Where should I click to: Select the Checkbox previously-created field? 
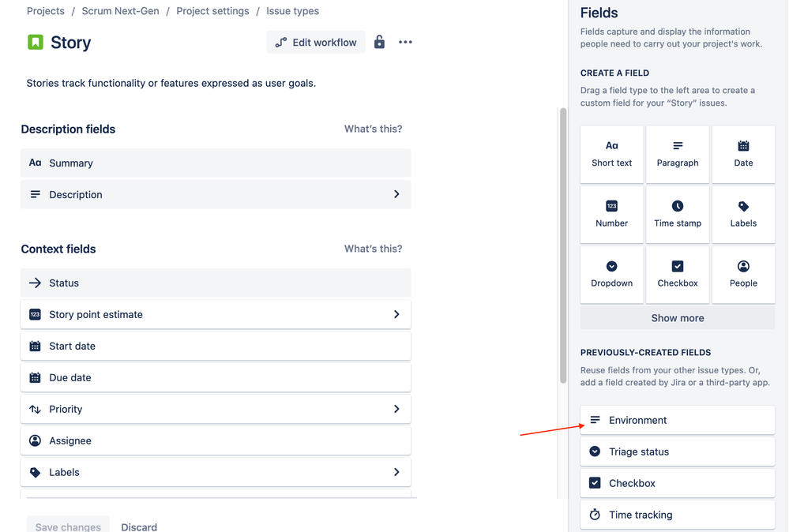tap(678, 483)
